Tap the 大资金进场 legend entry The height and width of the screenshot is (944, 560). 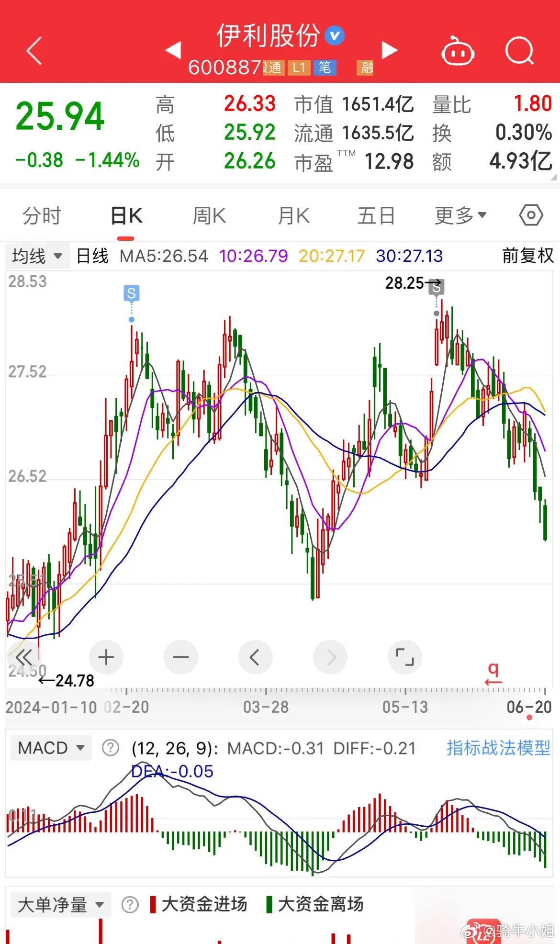click(199, 904)
